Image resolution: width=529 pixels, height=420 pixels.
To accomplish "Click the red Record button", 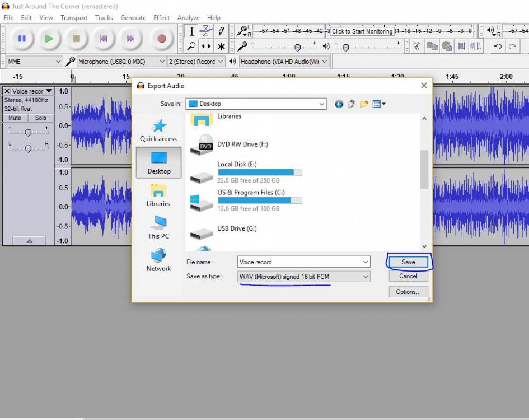I will tap(161, 39).
